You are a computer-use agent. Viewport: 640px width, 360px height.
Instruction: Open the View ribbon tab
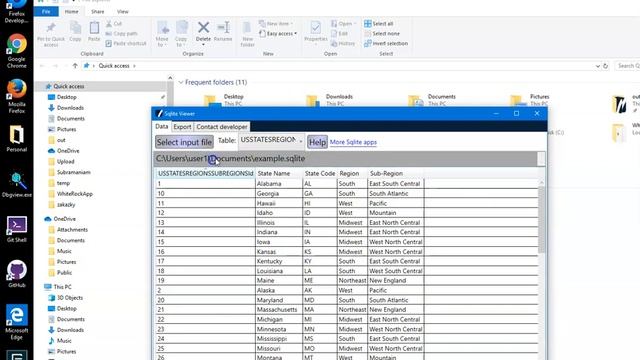122,11
